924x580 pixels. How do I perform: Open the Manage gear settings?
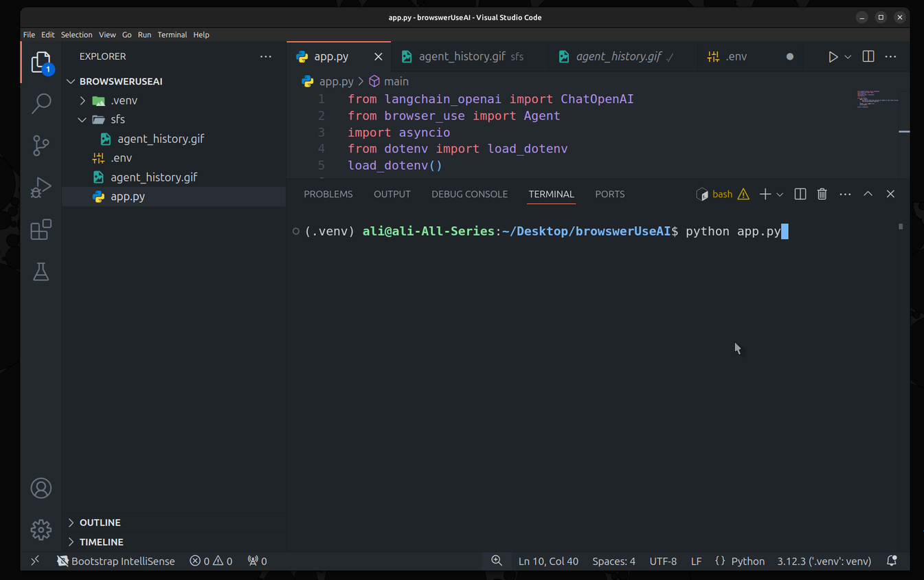[41, 529]
